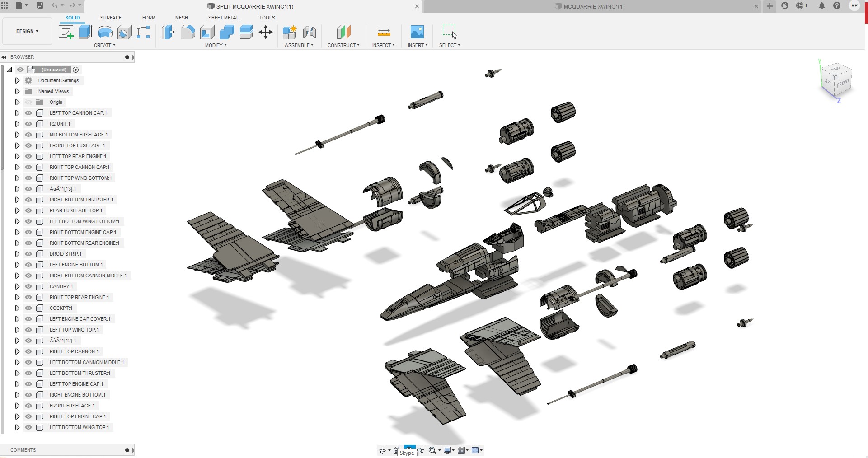Pick the Hole tool icon

(x=124, y=32)
